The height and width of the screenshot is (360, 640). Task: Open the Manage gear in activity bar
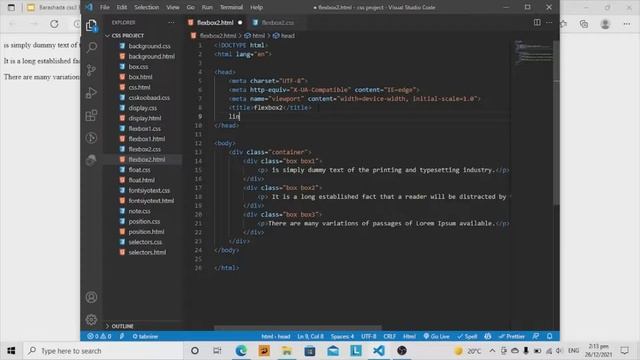(x=91, y=319)
